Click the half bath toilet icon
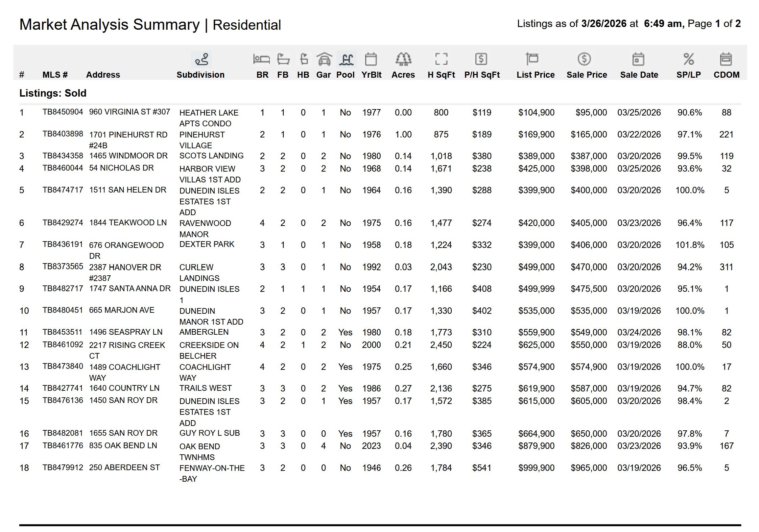Viewport: 759px width, 532px height. (304, 59)
